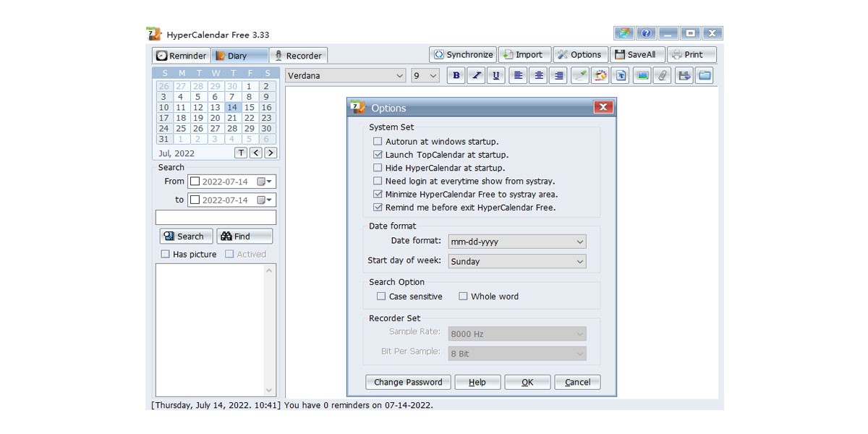Switch to the Recorder tab
Screen dimensions: 868x434
(299, 55)
